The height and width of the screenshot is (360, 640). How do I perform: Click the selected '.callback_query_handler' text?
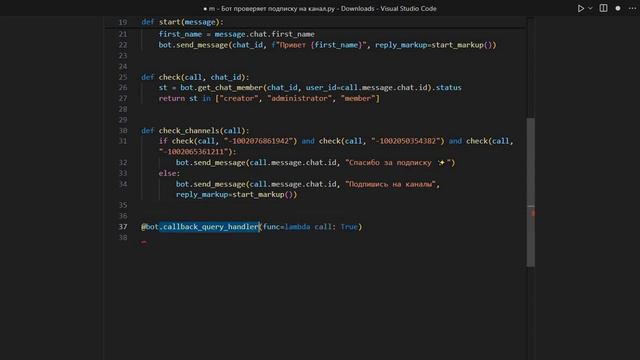click(x=209, y=227)
